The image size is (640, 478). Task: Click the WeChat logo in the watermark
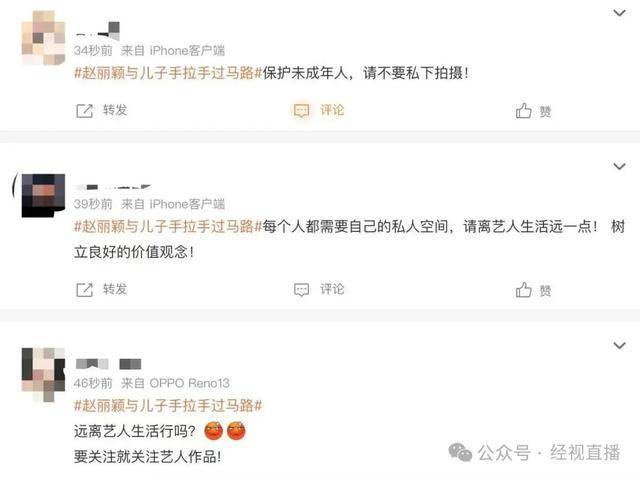[x=460, y=452]
